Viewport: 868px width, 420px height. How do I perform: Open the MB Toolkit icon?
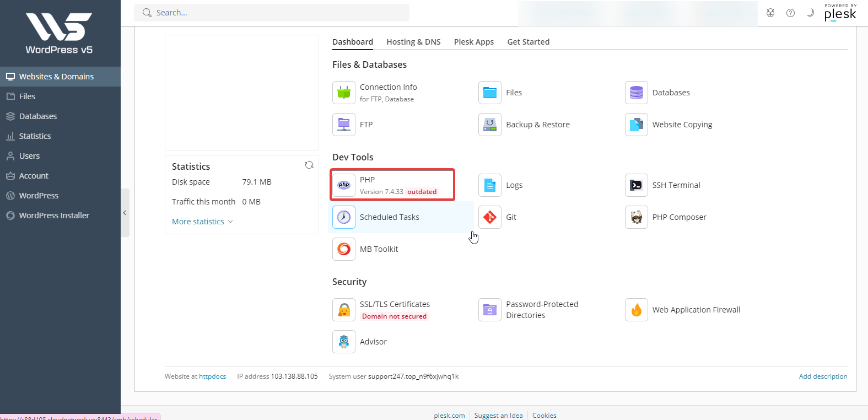coord(344,249)
